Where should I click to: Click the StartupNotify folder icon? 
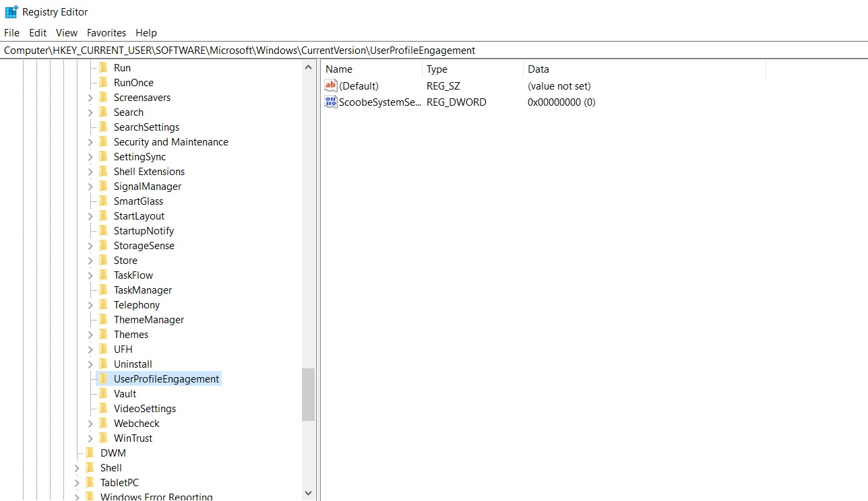[103, 230]
